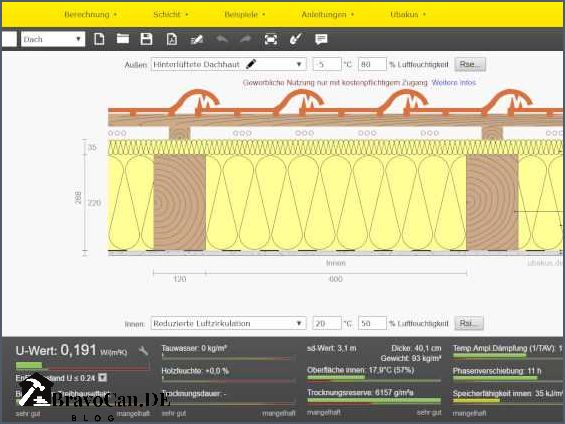The width and height of the screenshot is (565, 424).
Task: Toggle fullscreen view icon in toolbar
Action: click(x=271, y=39)
